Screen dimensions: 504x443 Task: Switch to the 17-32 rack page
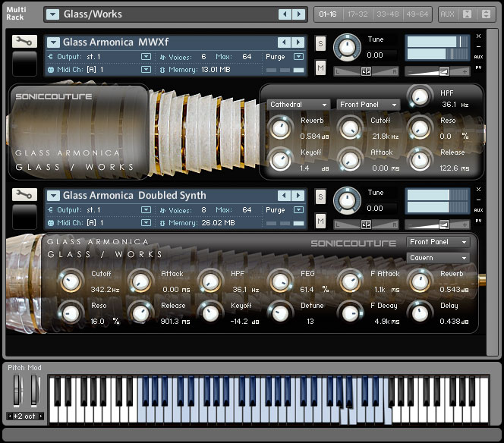[x=358, y=14]
